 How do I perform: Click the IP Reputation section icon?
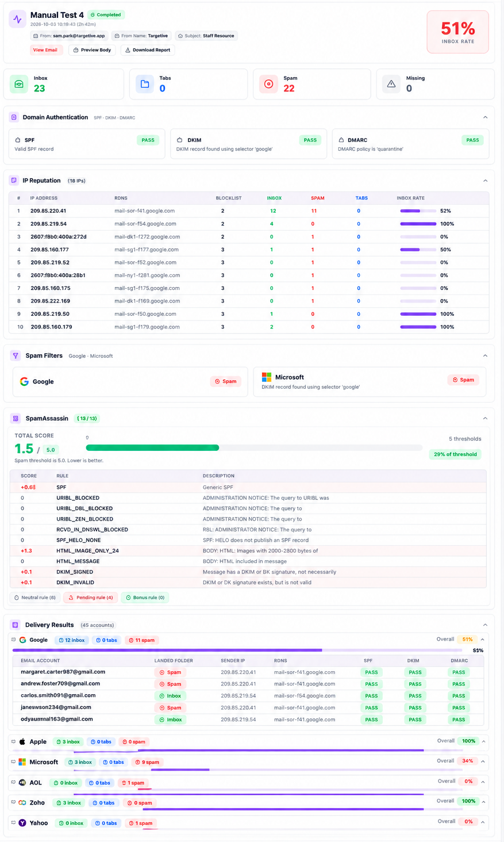click(x=14, y=181)
